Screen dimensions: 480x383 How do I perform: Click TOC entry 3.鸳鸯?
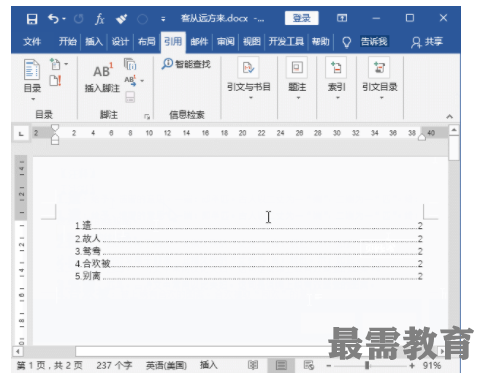pos(249,251)
